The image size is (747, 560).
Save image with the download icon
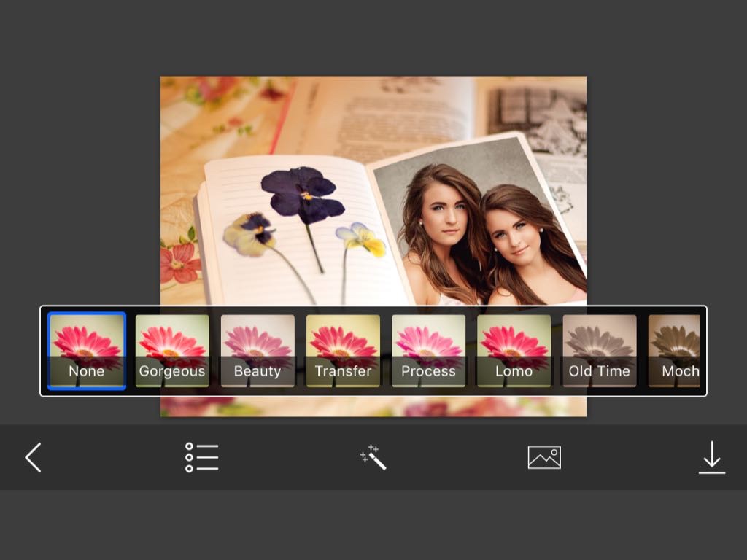[711, 458]
